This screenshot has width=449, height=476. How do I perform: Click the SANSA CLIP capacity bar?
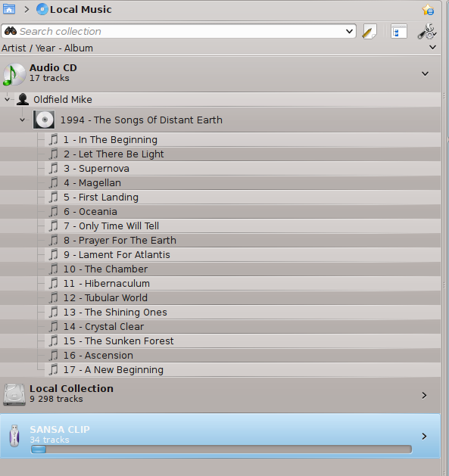click(x=221, y=450)
